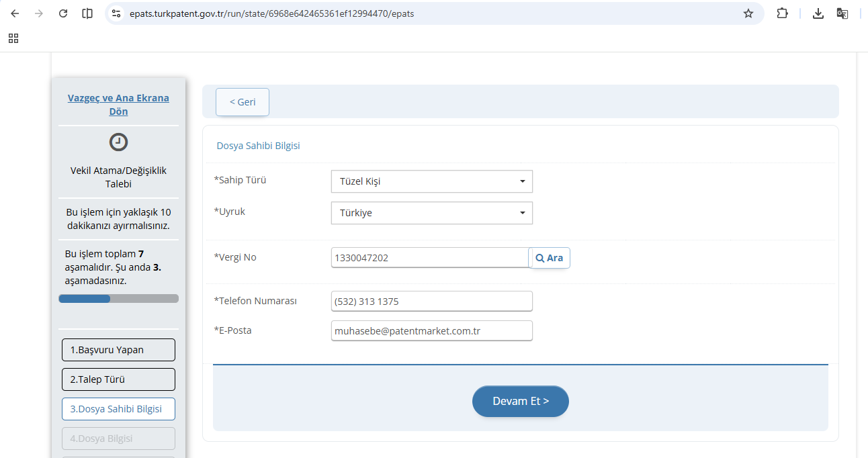Click the browser back arrow icon
The width and height of the screenshot is (868, 458).
tap(15, 13)
